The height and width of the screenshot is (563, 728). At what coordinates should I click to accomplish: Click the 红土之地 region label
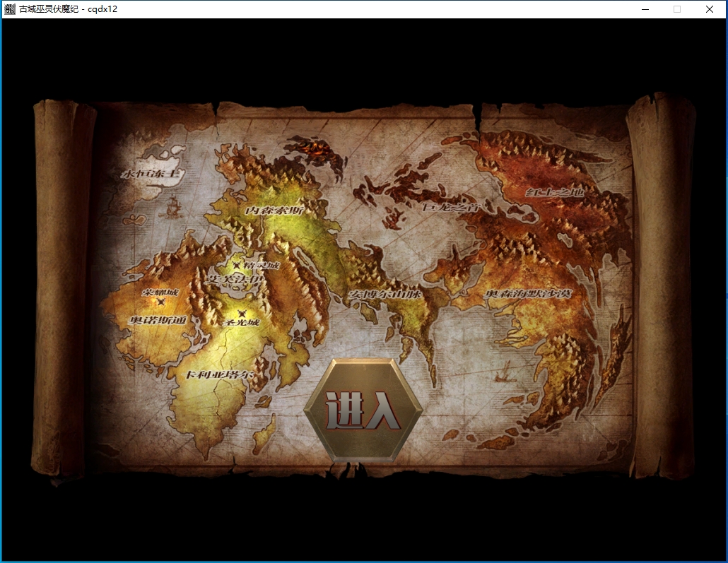pyautogui.click(x=555, y=191)
